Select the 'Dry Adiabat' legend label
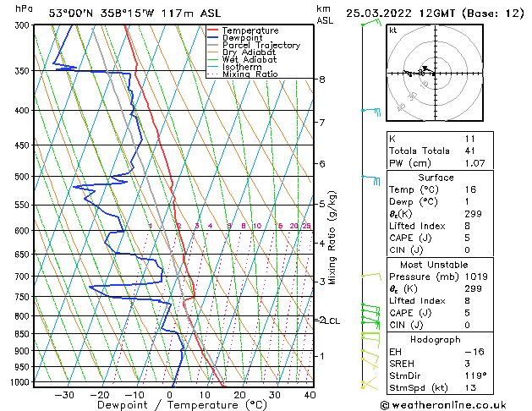Image resolution: width=532 pixels, height=411 pixels. pyautogui.click(x=249, y=52)
